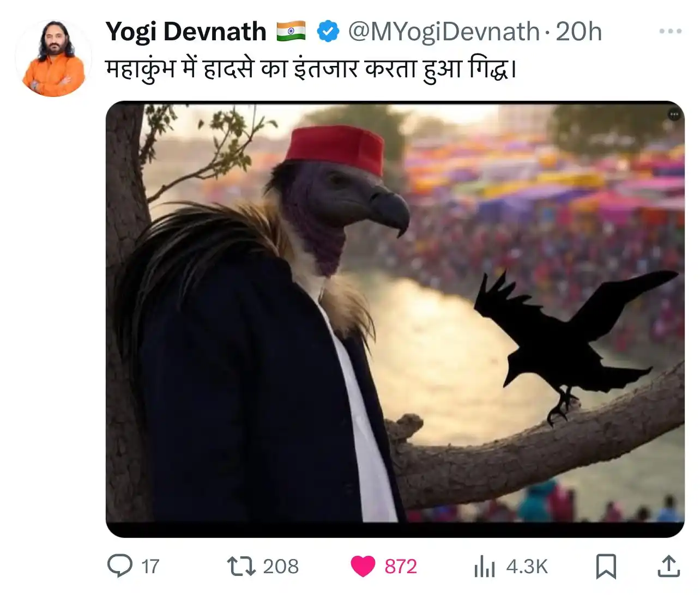
Task: Open Yogi Devnath's profile avatar
Action: click(53, 58)
